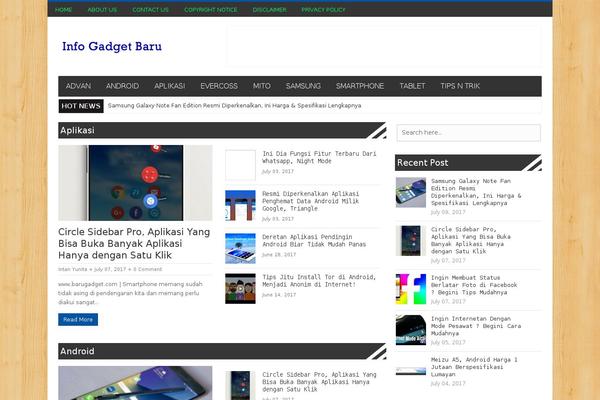Screen dimensions: 600x400
Task: Open the Aplikasi section heading
Action: point(77,131)
